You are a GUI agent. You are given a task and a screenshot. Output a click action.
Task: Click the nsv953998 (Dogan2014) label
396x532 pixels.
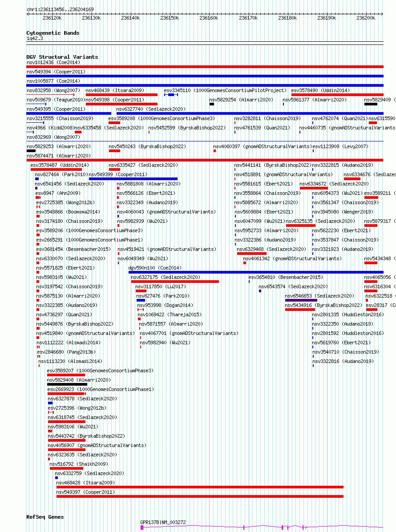[x=165, y=305]
